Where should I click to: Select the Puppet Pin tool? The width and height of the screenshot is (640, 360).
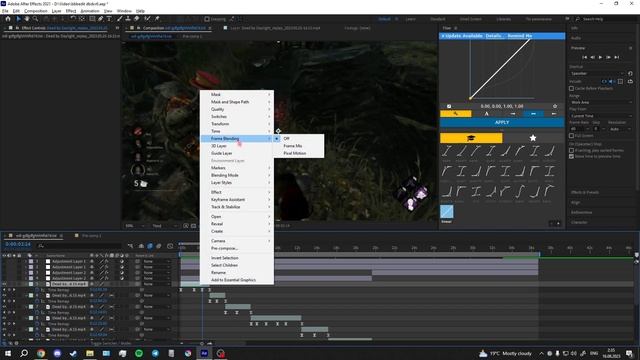tap(157, 19)
